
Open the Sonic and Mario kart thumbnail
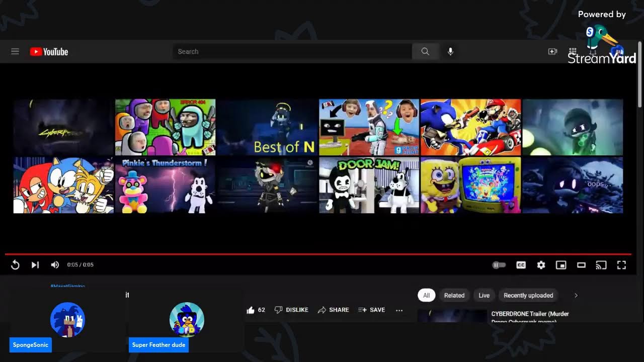pos(470,127)
